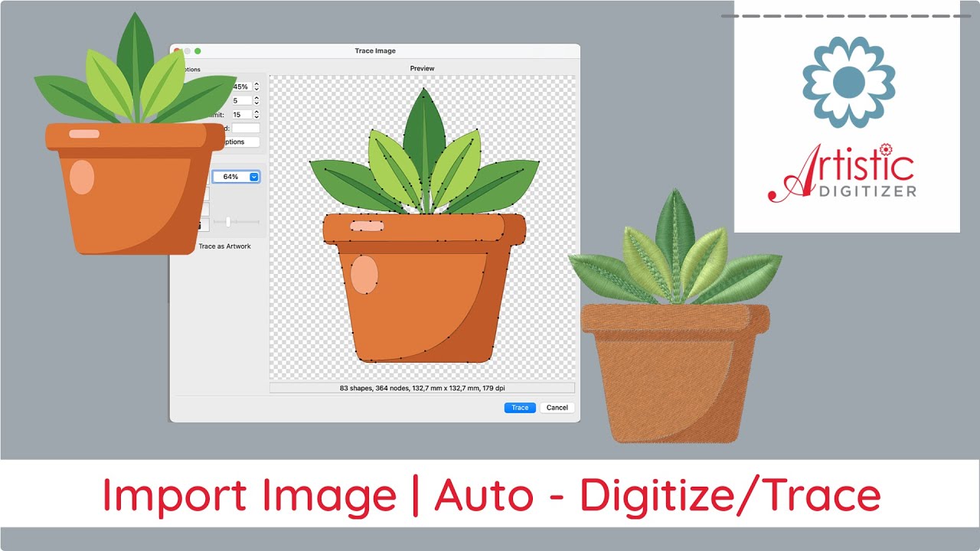The width and height of the screenshot is (980, 551).
Task: Increase the 45% value with up arrow
Action: [256, 84]
